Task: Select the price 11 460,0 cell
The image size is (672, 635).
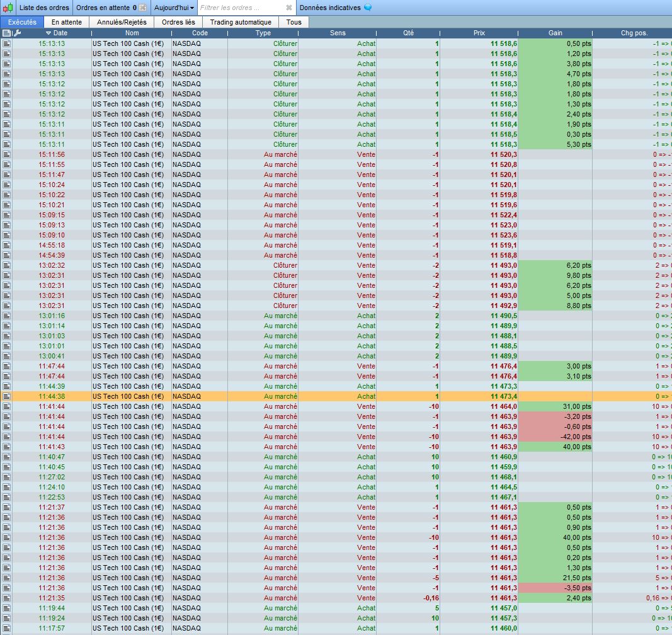Action: click(479, 628)
